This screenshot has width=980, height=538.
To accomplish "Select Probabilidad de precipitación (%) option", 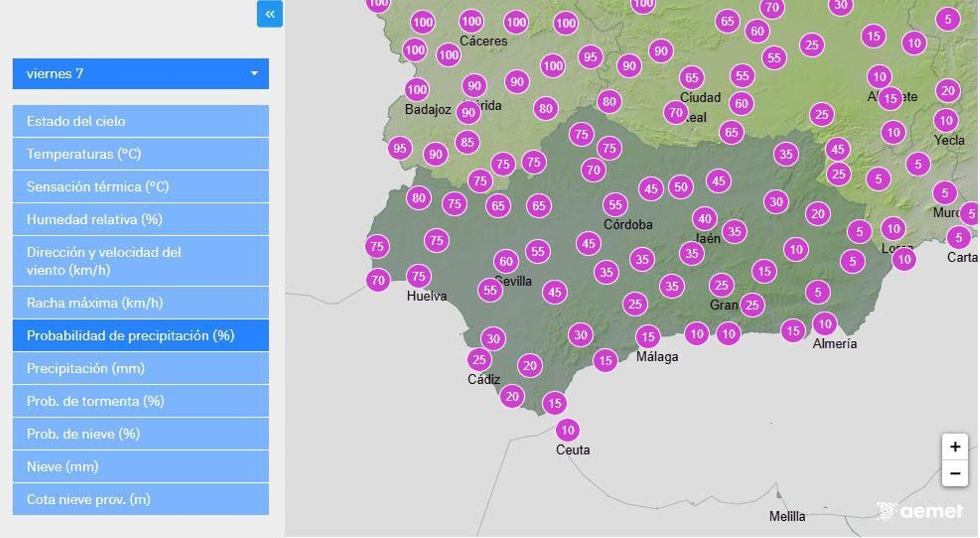I will coord(140,335).
